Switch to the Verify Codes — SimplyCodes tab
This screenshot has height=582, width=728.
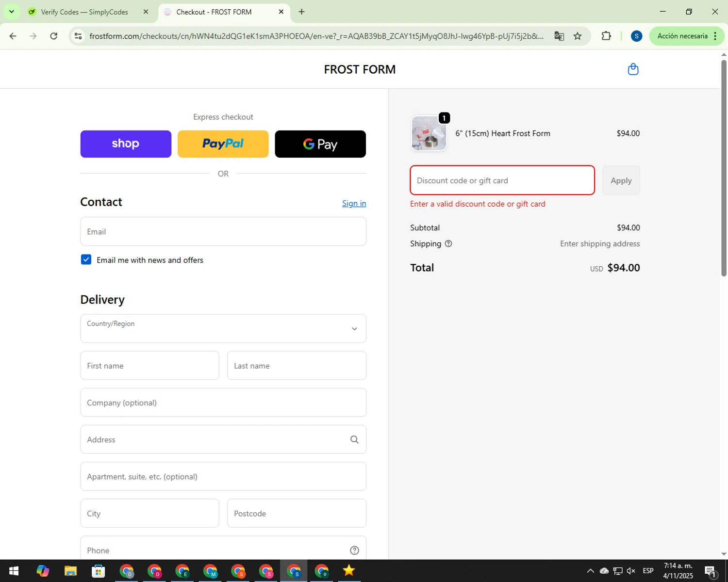point(88,12)
